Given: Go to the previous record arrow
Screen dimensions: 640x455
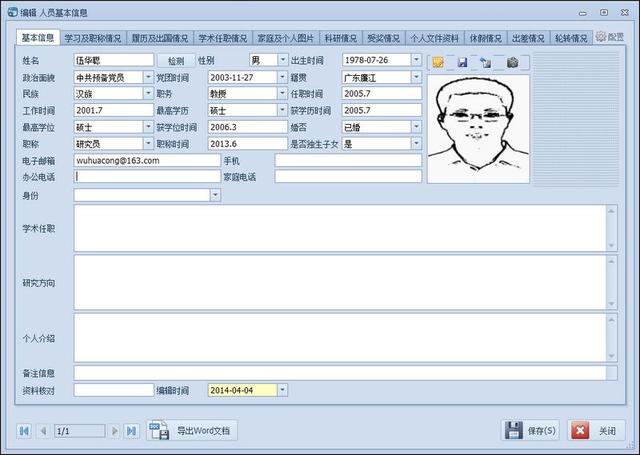Looking at the screenshot, I should [43, 431].
